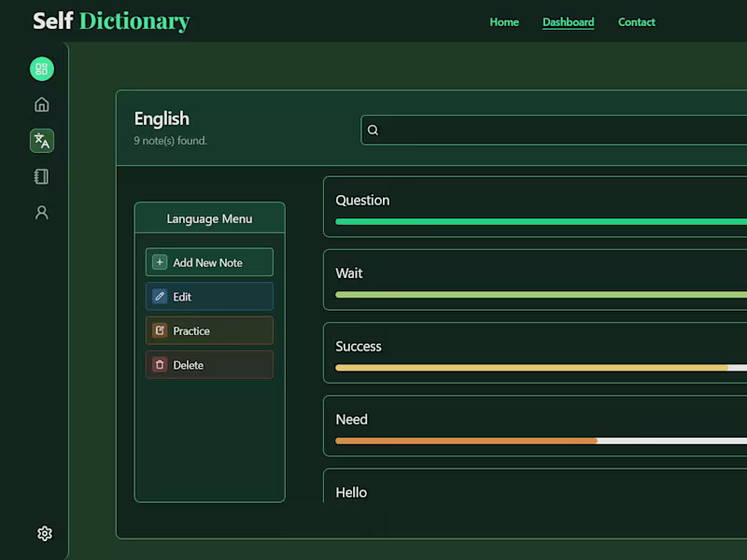This screenshot has height=560, width=747.
Task: Click the pencil icon on Edit
Action: (x=160, y=297)
